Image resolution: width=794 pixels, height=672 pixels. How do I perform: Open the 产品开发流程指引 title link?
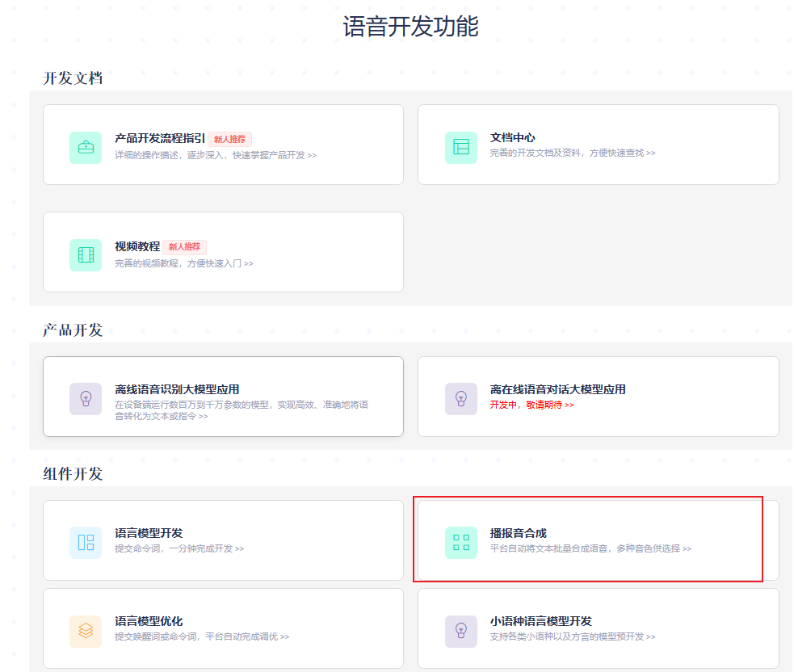coord(160,139)
